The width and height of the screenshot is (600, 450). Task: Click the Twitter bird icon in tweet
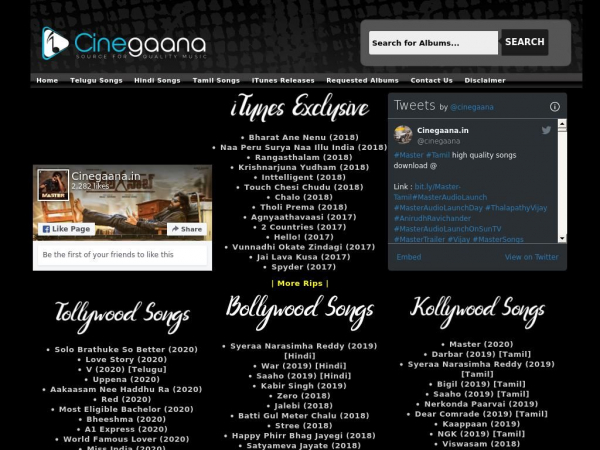[546, 130]
